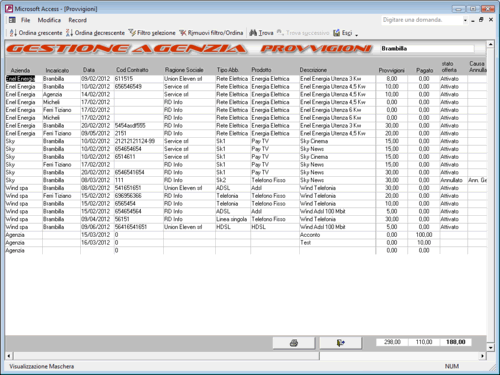This screenshot has height=375, width=500.
Task: Click the Ordina crescente sort icon
Action: point(13,33)
